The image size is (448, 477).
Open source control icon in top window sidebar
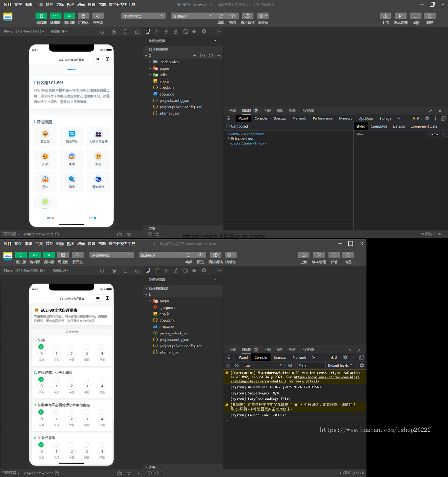[167, 31]
